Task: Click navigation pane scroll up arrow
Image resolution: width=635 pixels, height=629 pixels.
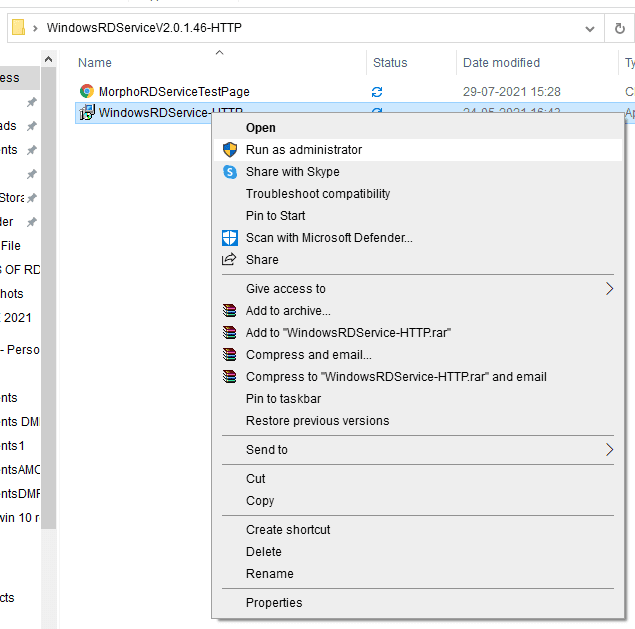Action: tap(49, 60)
